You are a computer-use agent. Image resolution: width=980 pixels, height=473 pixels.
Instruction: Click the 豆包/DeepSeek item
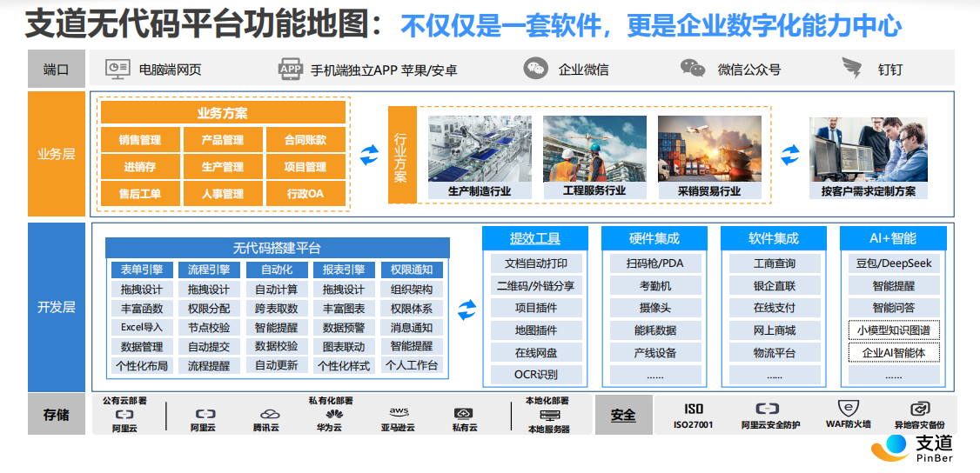pyautogui.click(x=894, y=263)
